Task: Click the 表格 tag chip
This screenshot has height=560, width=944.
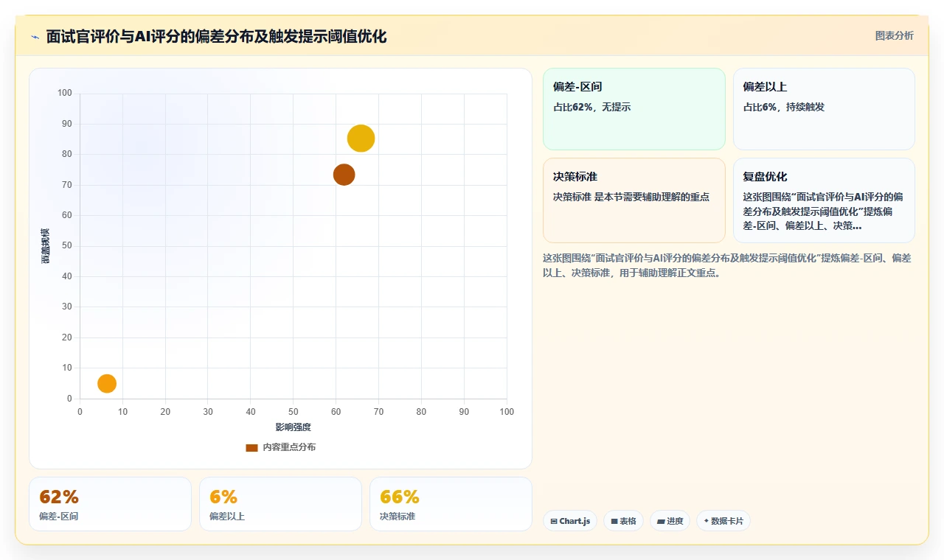Action: [623, 521]
